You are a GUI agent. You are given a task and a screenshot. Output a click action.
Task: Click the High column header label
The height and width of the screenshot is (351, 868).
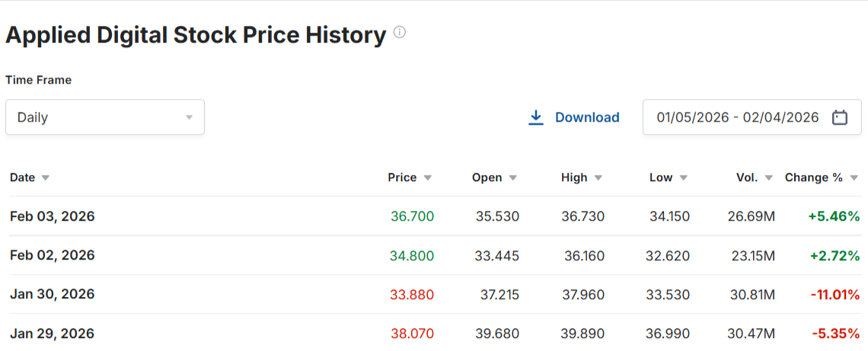coord(574,177)
